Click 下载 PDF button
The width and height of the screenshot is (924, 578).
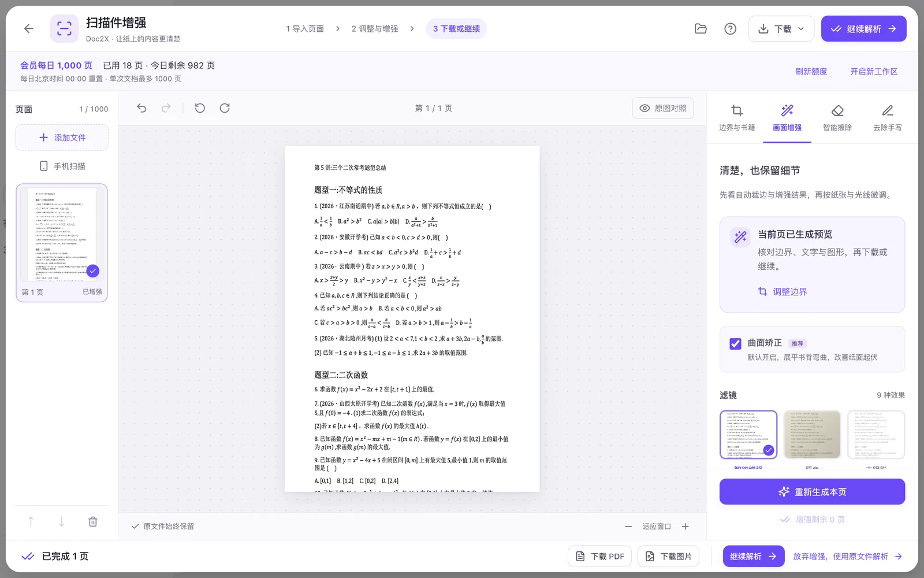click(x=600, y=556)
